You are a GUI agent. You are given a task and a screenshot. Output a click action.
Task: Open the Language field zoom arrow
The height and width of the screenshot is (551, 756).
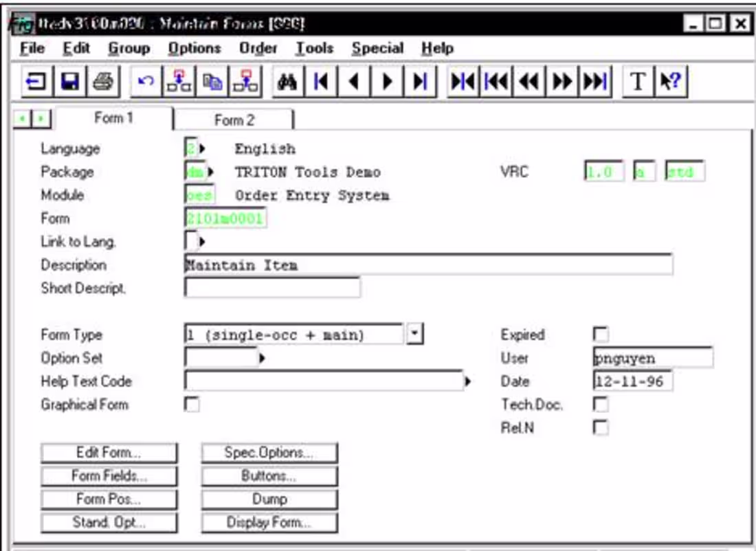202,148
